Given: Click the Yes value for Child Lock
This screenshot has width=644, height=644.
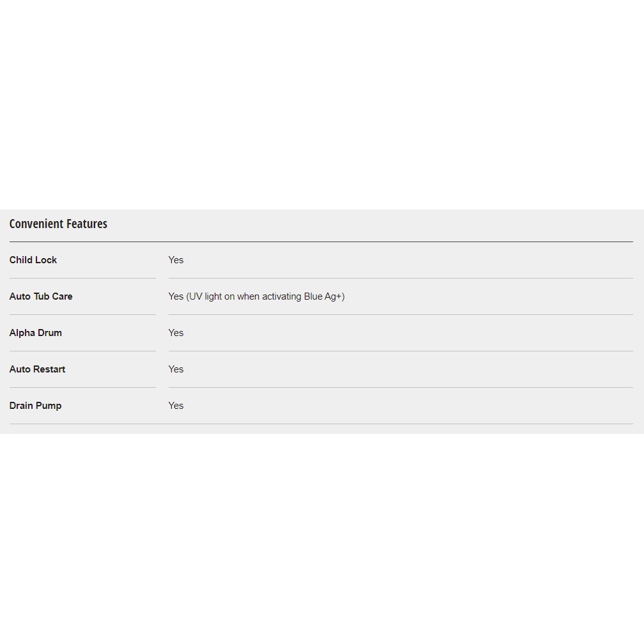Looking at the screenshot, I should [x=176, y=260].
